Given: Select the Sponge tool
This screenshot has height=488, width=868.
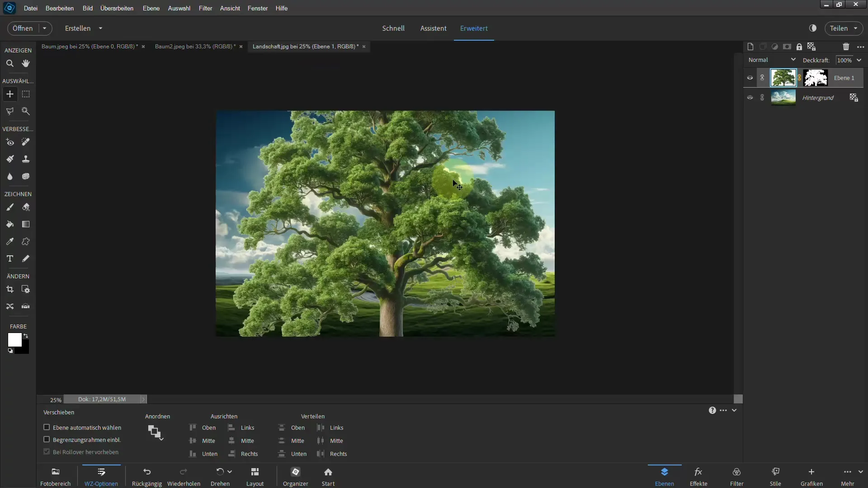Looking at the screenshot, I should point(26,176).
